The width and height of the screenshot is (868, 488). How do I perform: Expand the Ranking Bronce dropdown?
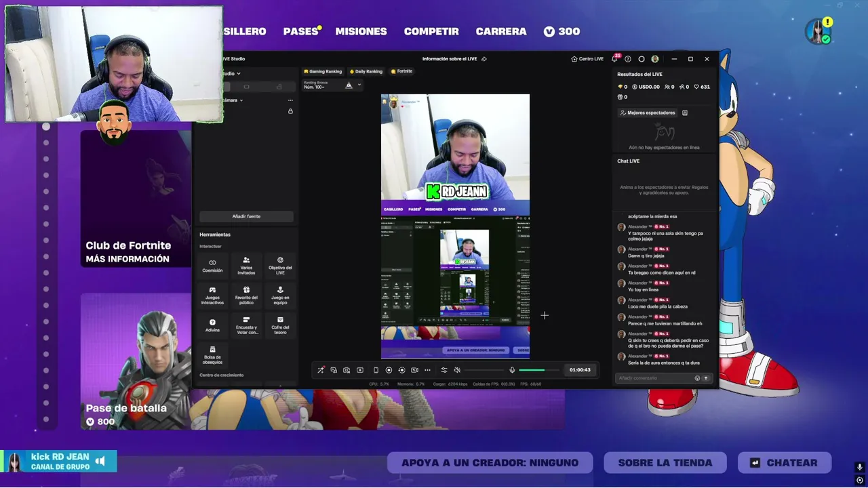(359, 85)
